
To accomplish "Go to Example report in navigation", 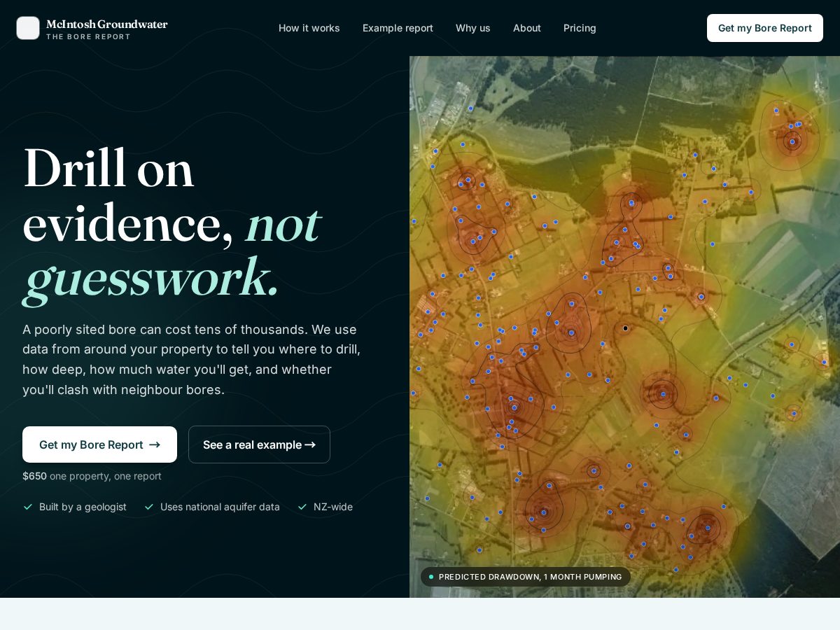I will [x=398, y=28].
